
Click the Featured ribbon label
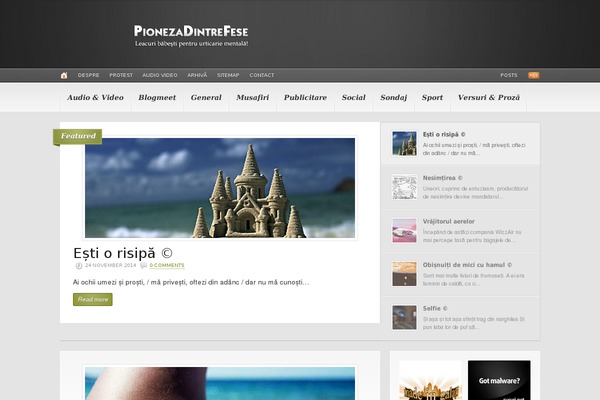tap(78, 136)
